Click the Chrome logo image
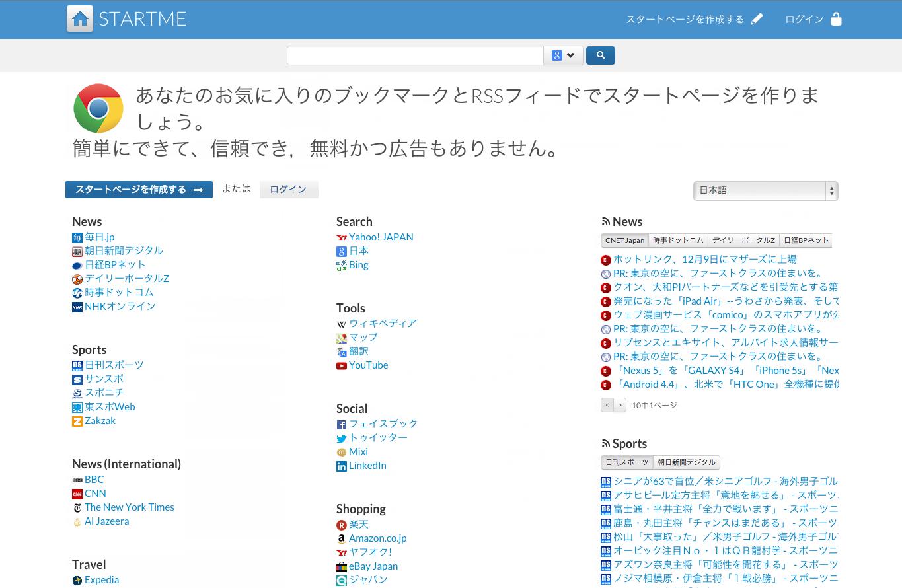This screenshot has height=588, width=902. 98,108
